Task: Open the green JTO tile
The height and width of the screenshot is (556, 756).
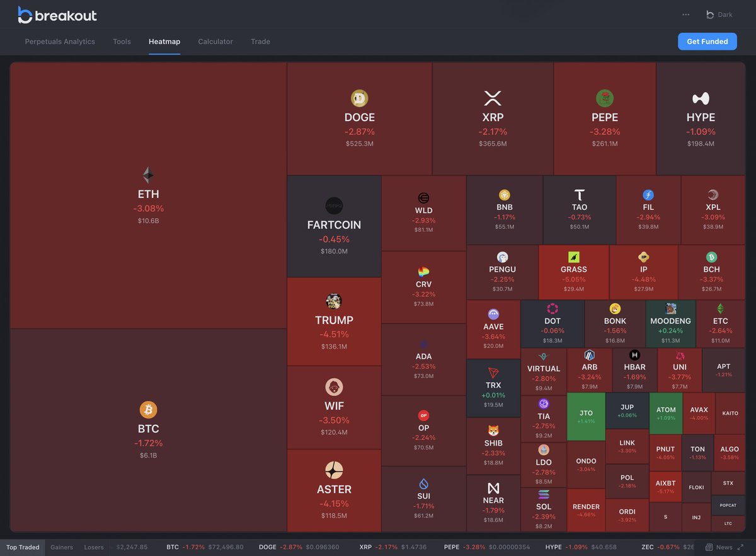Action: (x=586, y=416)
